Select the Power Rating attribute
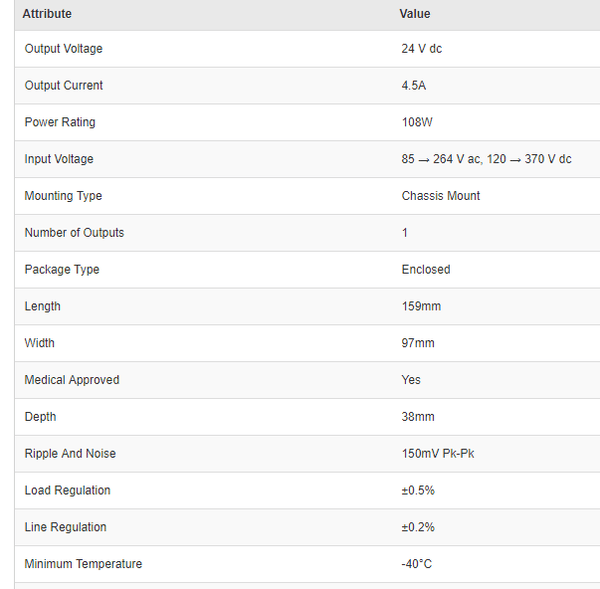The image size is (600, 589). click(x=60, y=123)
